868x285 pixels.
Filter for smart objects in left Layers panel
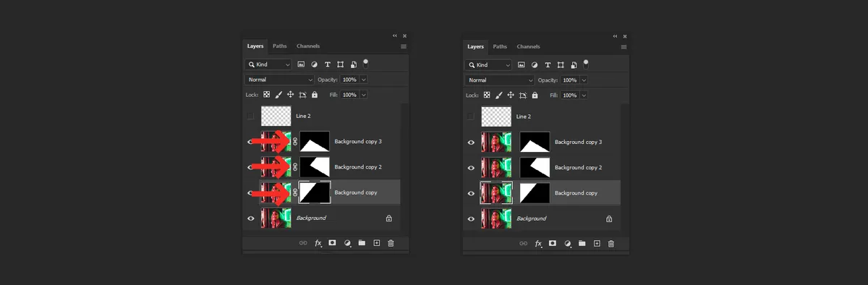tap(354, 64)
